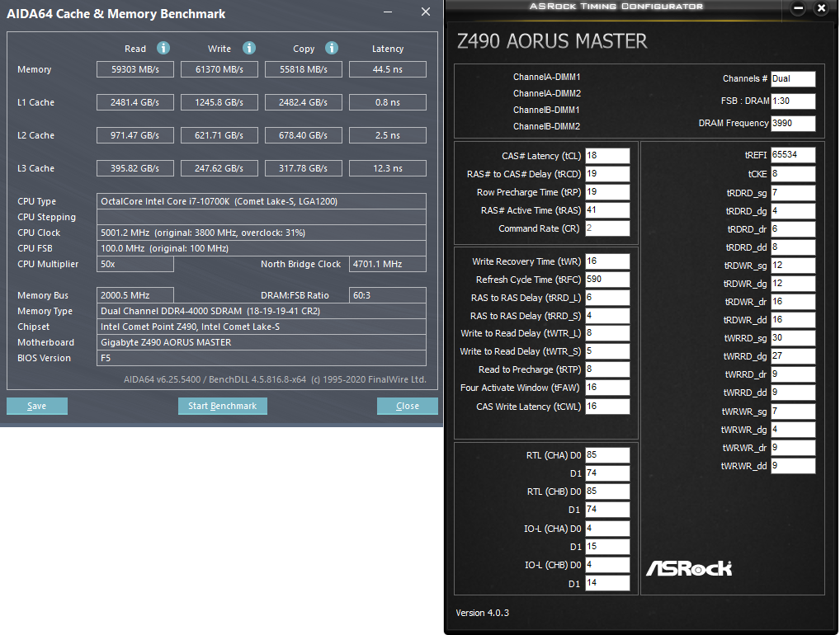The height and width of the screenshot is (635, 840).
Task: Click the ASRock logo
Action: (689, 568)
